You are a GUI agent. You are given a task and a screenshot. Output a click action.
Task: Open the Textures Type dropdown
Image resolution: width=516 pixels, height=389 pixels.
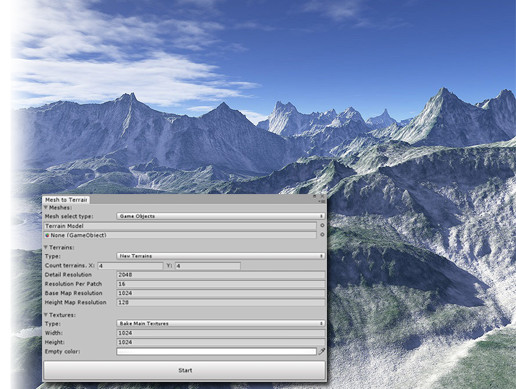click(220, 324)
